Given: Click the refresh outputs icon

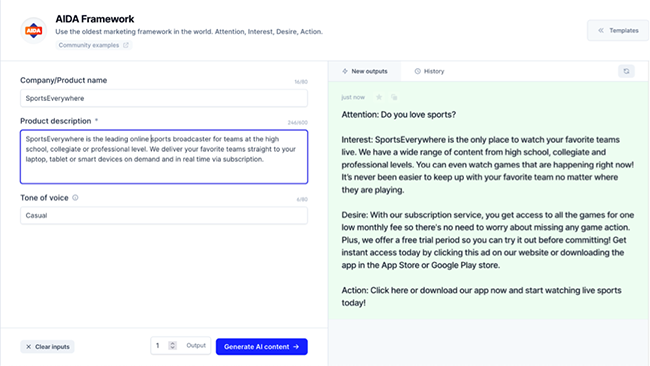Looking at the screenshot, I should click(626, 71).
